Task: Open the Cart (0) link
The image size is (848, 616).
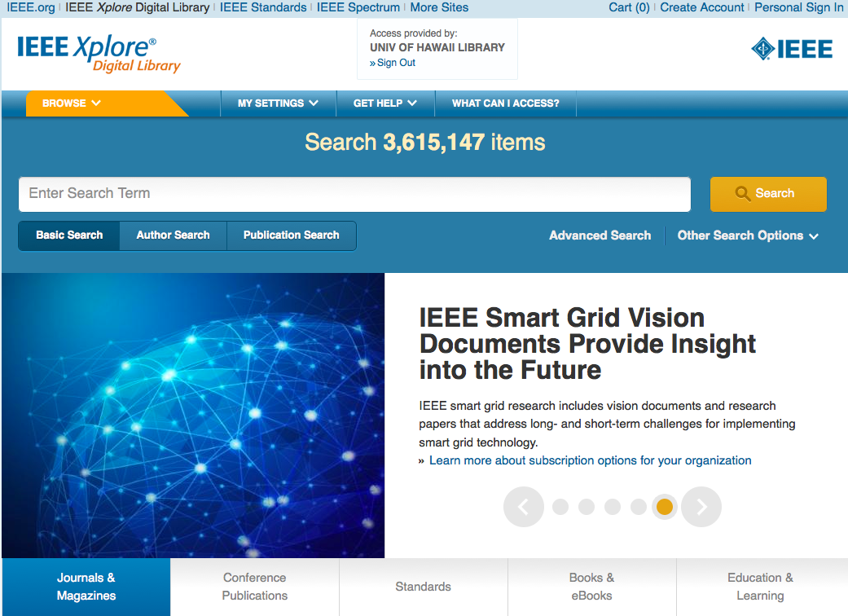Action: (x=629, y=7)
